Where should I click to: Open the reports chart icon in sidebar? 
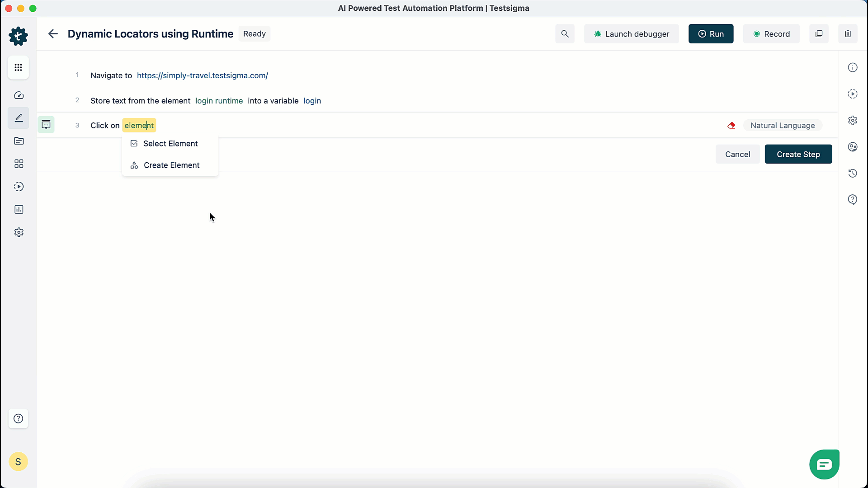pyautogui.click(x=19, y=209)
